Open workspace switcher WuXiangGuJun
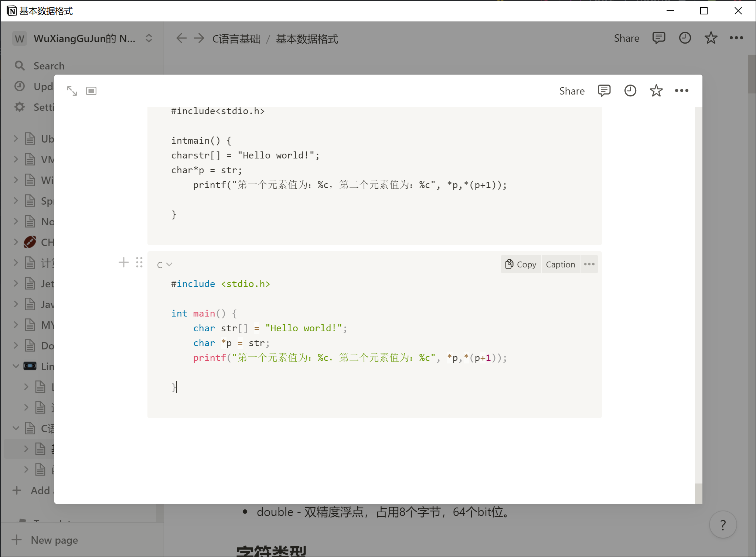The height and width of the screenshot is (557, 756). [84, 38]
